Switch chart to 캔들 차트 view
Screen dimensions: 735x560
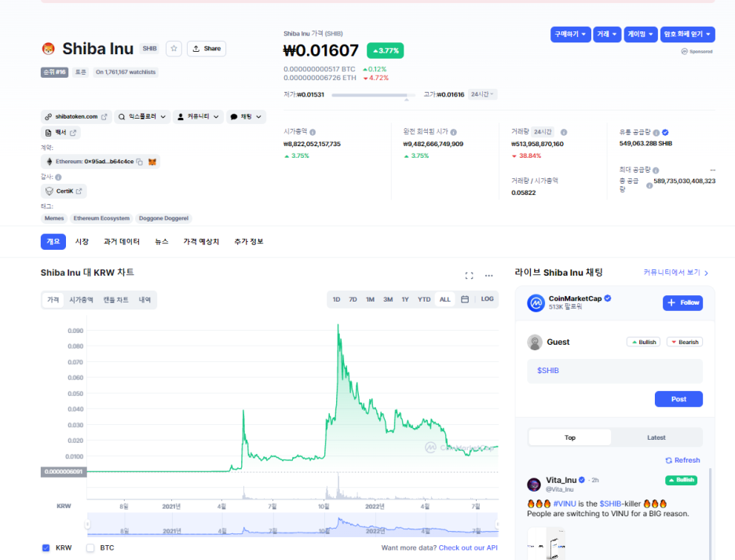click(115, 300)
